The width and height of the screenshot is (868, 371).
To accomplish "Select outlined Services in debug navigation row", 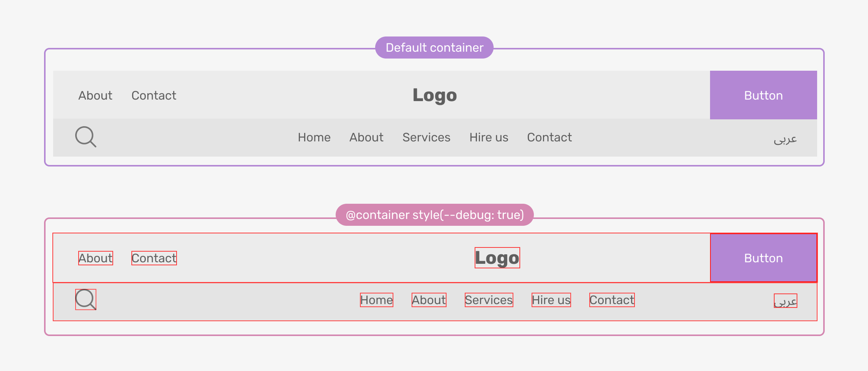I will pyautogui.click(x=489, y=300).
